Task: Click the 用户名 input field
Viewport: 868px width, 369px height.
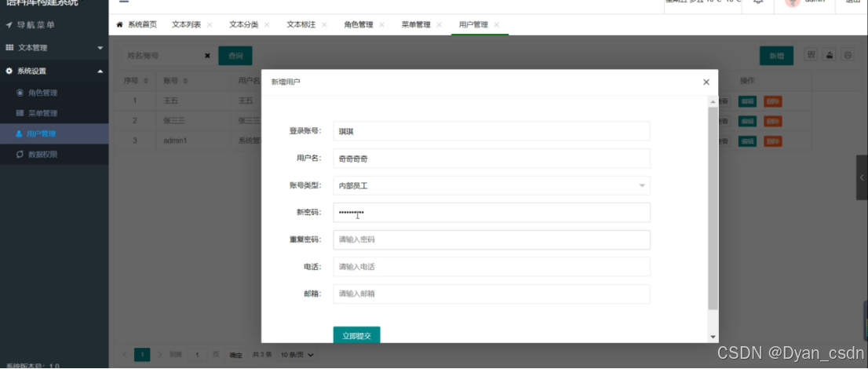Action: 491,159
